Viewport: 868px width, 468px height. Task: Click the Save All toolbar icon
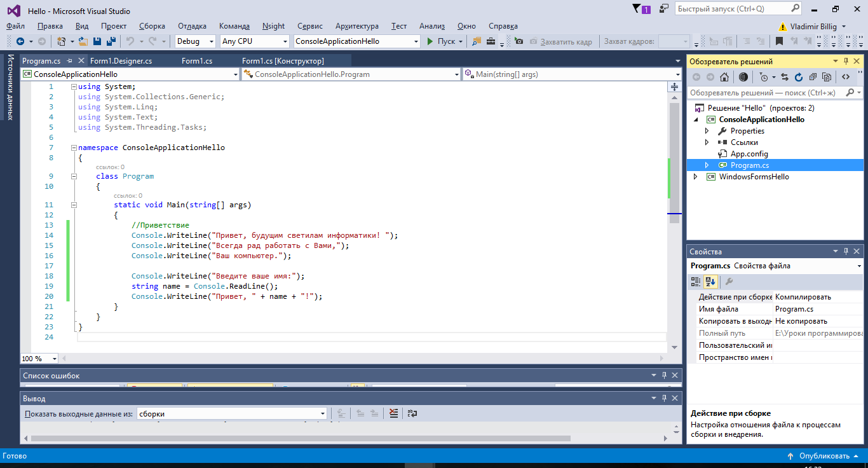pos(111,41)
